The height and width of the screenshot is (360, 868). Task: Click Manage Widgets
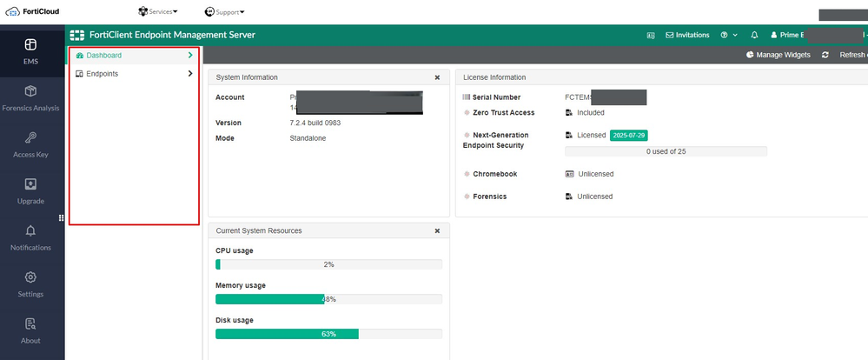pyautogui.click(x=778, y=55)
